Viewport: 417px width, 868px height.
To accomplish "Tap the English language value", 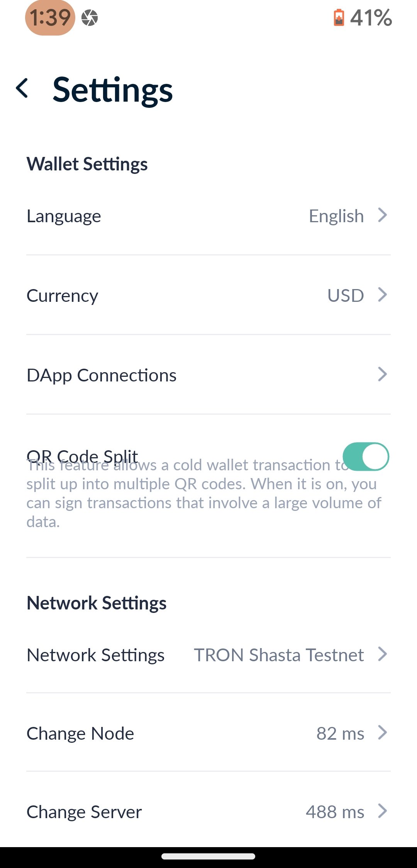I will pyautogui.click(x=336, y=216).
